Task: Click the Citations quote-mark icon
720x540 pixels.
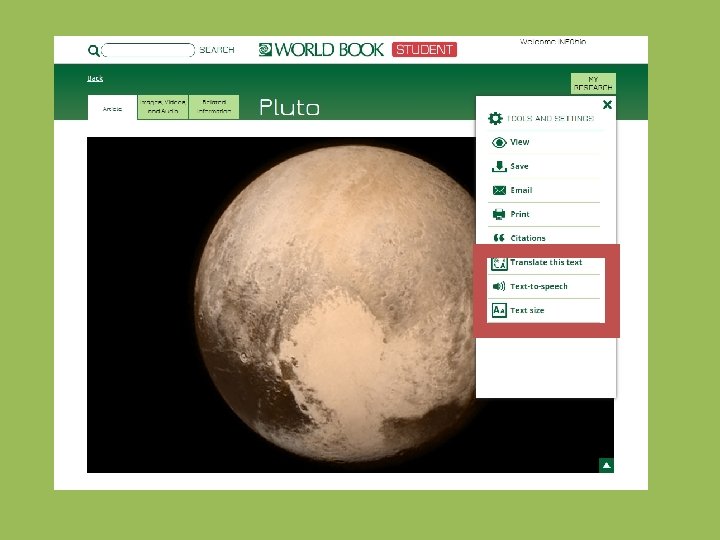Action: (x=499, y=238)
